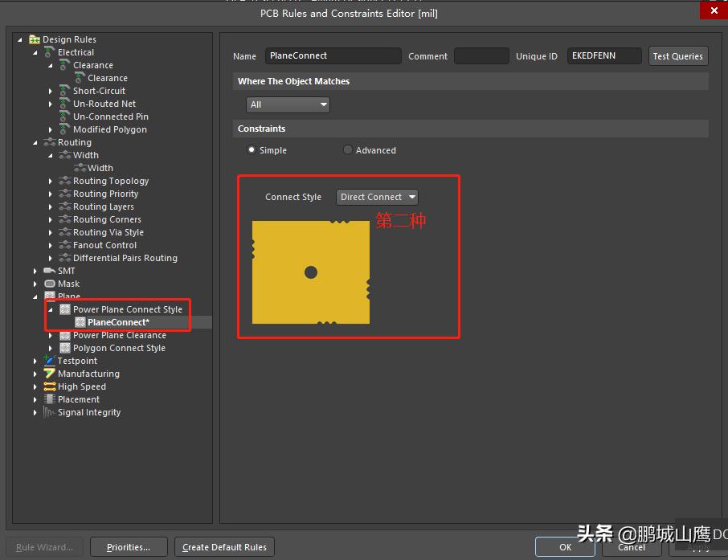Click the Manufacturing category icon

(x=50, y=374)
